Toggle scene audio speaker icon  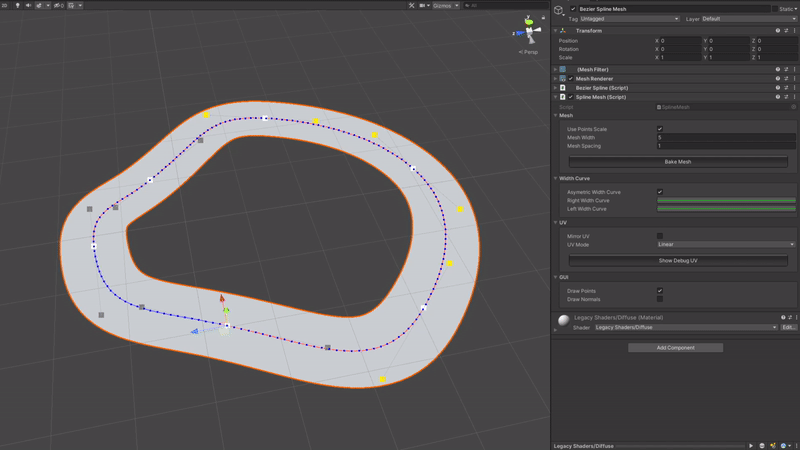pos(29,5)
